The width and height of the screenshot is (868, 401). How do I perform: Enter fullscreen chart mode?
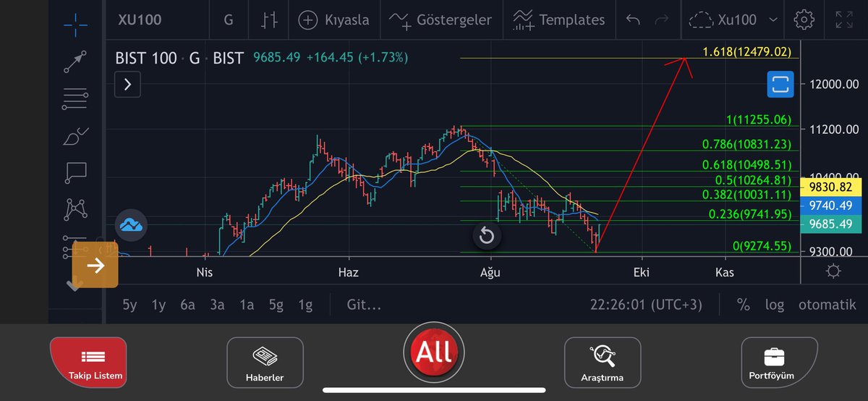(x=843, y=20)
